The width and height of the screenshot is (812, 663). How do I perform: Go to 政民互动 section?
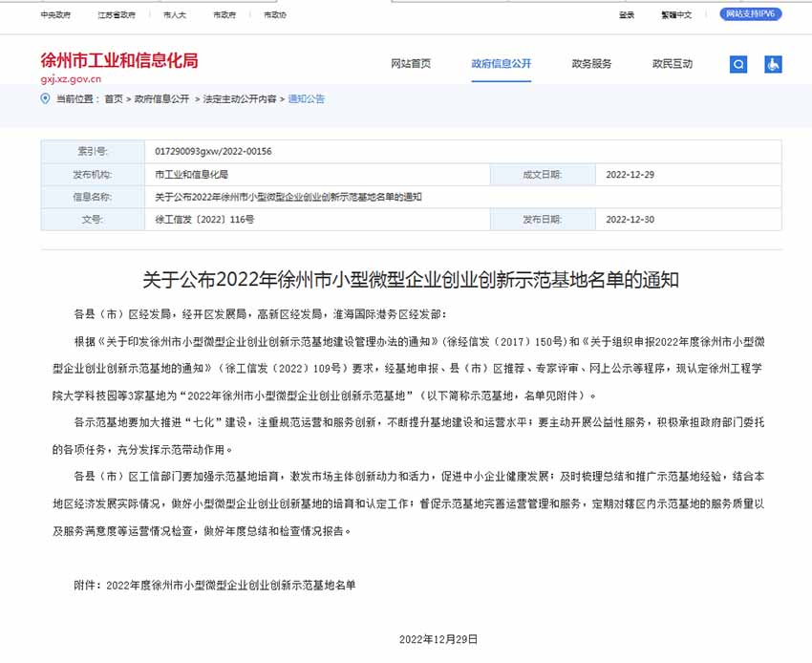point(672,64)
